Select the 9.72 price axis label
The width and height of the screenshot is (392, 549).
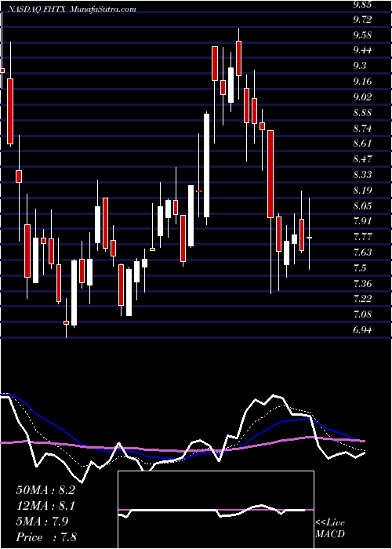[x=361, y=20]
